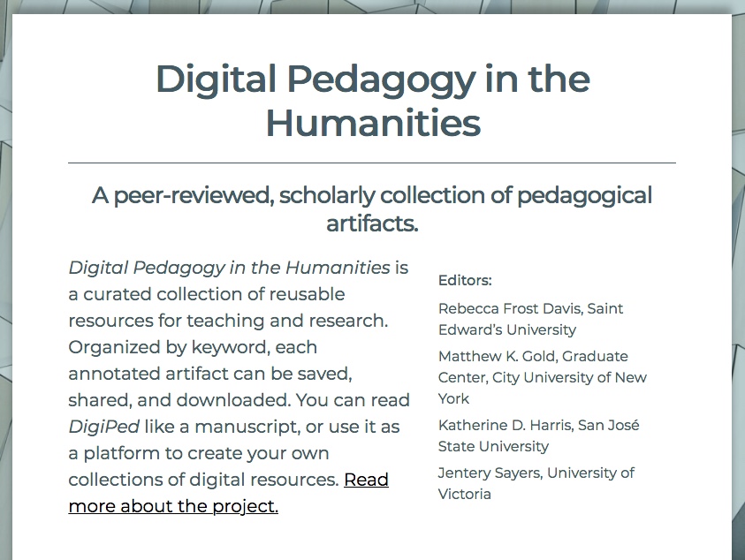Image resolution: width=745 pixels, height=560 pixels.
Task: Click the "shared, and downloaded" paragraph line
Action: [x=179, y=400]
